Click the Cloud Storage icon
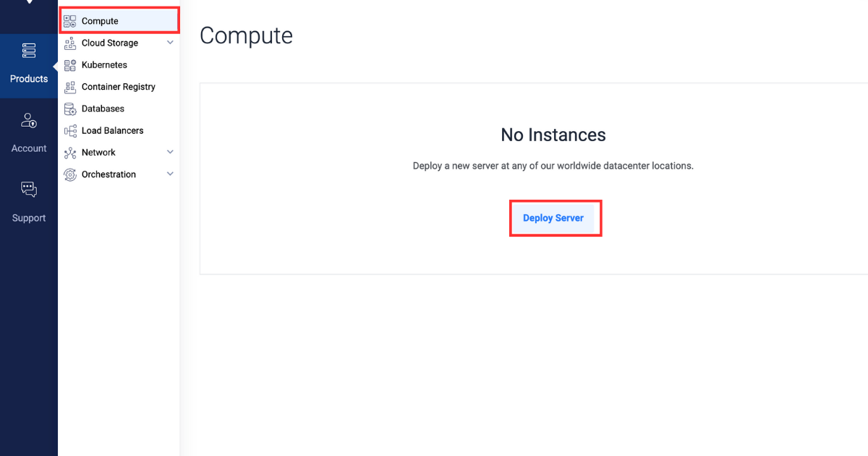 pyautogui.click(x=70, y=43)
